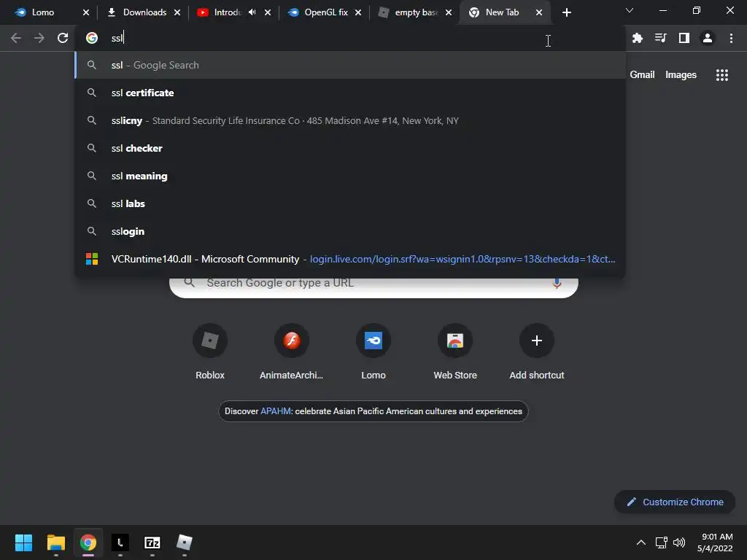Image resolution: width=747 pixels, height=560 pixels.
Task: Toggle the side panel icon
Action: (684, 38)
